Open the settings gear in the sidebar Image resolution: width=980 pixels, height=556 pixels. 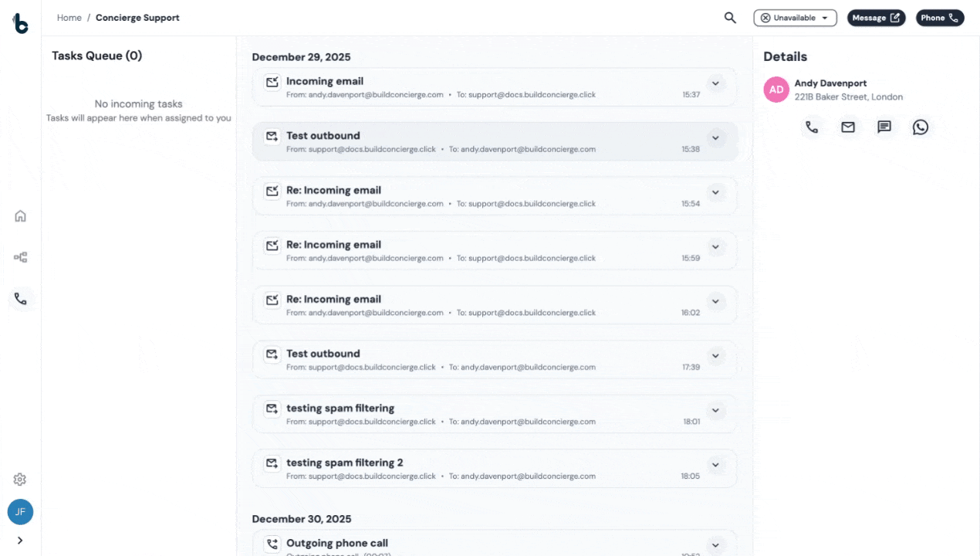(x=20, y=479)
